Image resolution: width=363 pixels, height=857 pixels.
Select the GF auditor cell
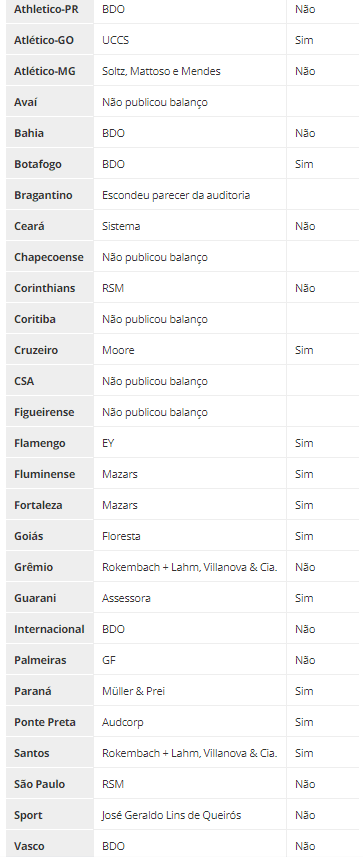click(190, 660)
